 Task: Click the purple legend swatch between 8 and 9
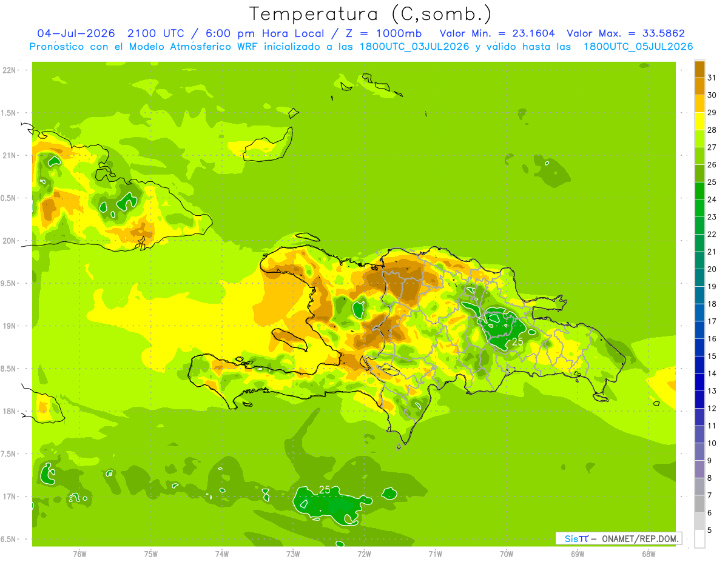tap(699, 470)
